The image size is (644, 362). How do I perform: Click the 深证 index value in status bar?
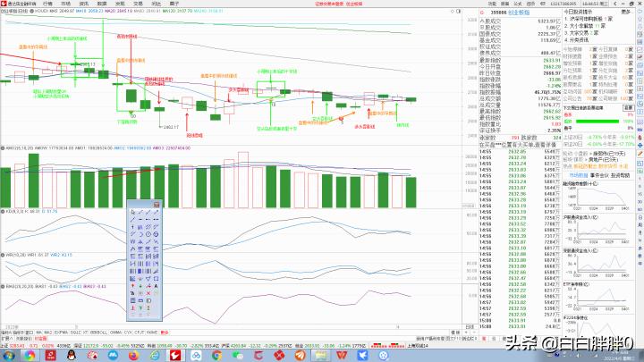pyautogui.click(x=90, y=346)
